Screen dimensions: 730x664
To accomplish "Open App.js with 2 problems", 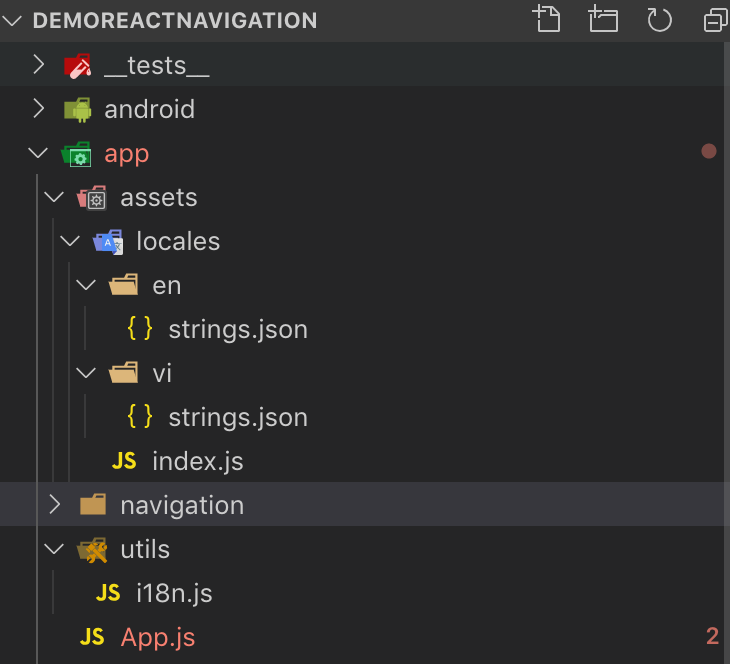I will 158,637.
